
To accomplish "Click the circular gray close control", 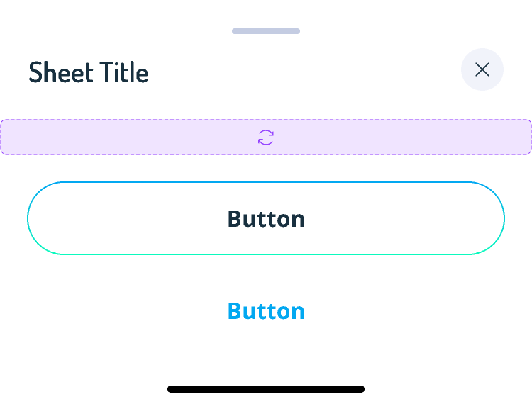I will click(482, 69).
